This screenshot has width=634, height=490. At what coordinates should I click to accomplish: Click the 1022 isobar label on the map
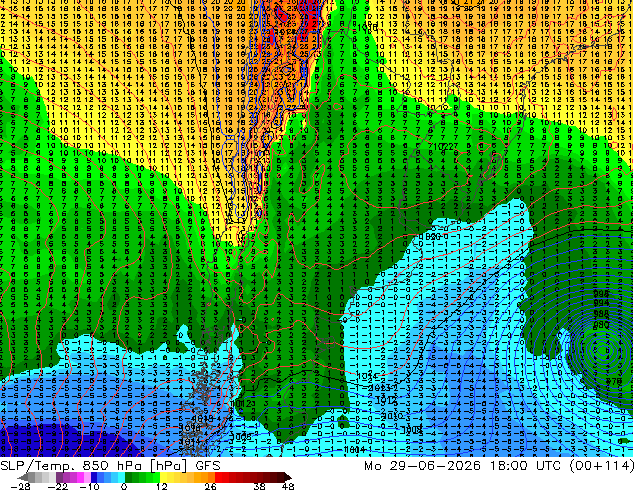click(x=444, y=147)
